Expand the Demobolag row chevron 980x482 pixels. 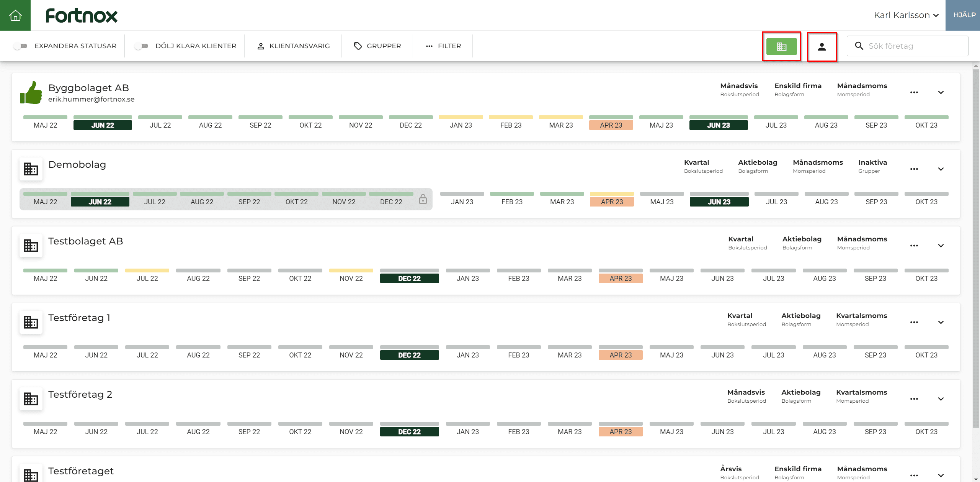coord(941,169)
